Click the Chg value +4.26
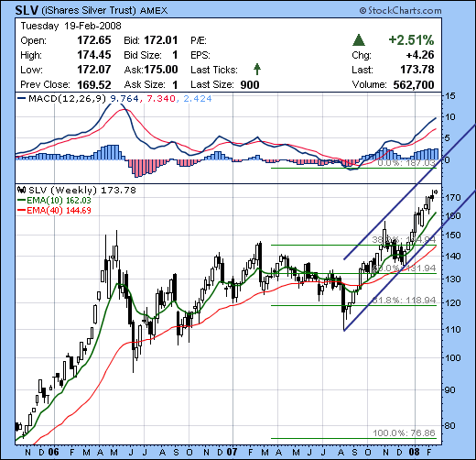 (x=420, y=55)
